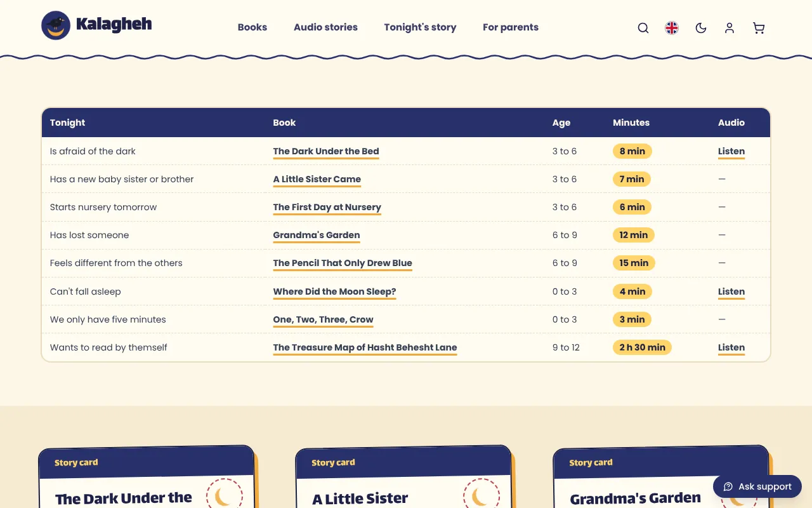812x508 pixels.
Task: Open The Pencil That Only Drew Blue
Action: click(343, 263)
